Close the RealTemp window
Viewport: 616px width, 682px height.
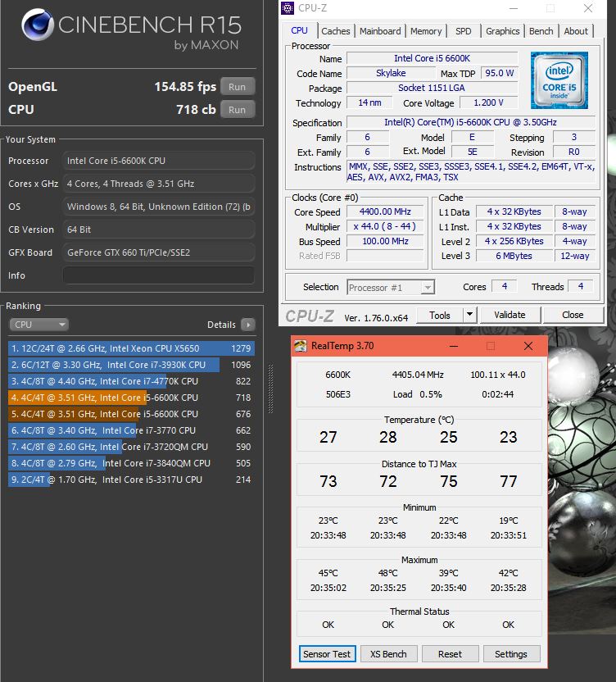click(x=528, y=346)
